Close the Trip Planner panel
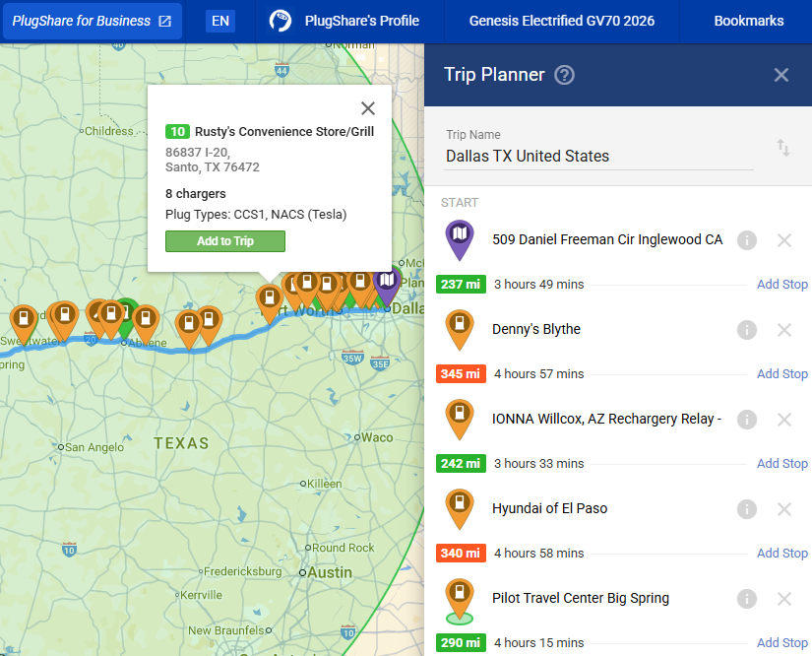This screenshot has width=812, height=656. [x=781, y=75]
